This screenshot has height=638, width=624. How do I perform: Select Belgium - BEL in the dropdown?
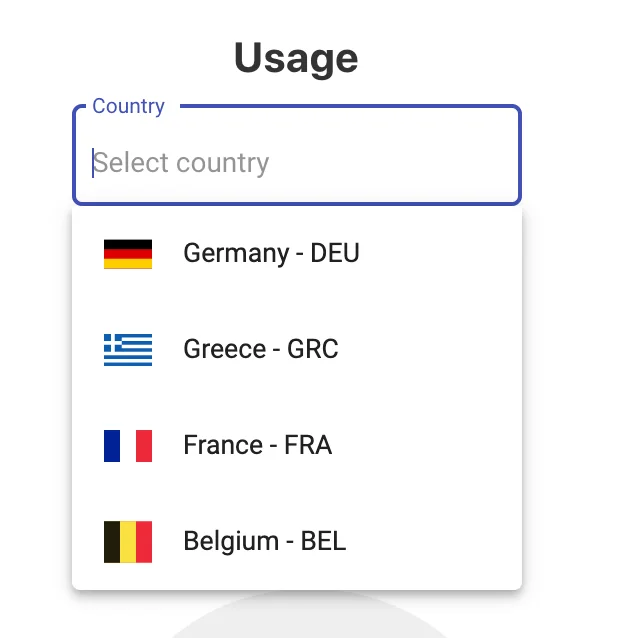[x=297, y=542]
